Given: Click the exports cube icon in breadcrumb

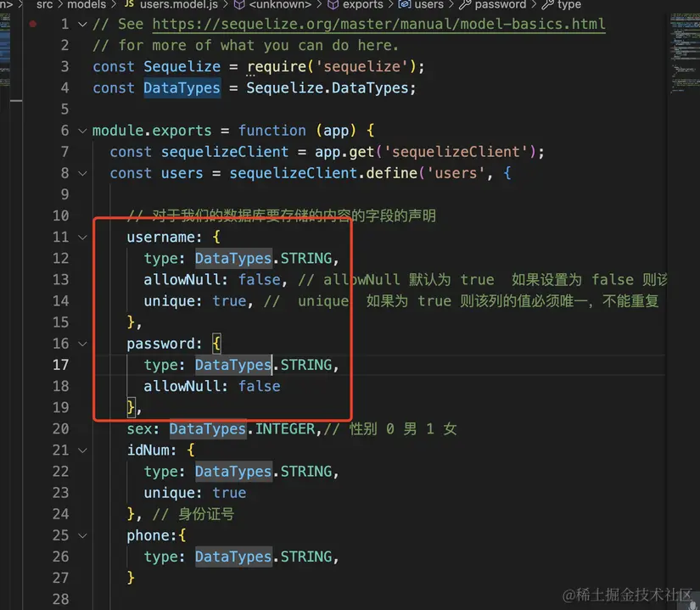Looking at the screenshot, I should tap(333, 4).
